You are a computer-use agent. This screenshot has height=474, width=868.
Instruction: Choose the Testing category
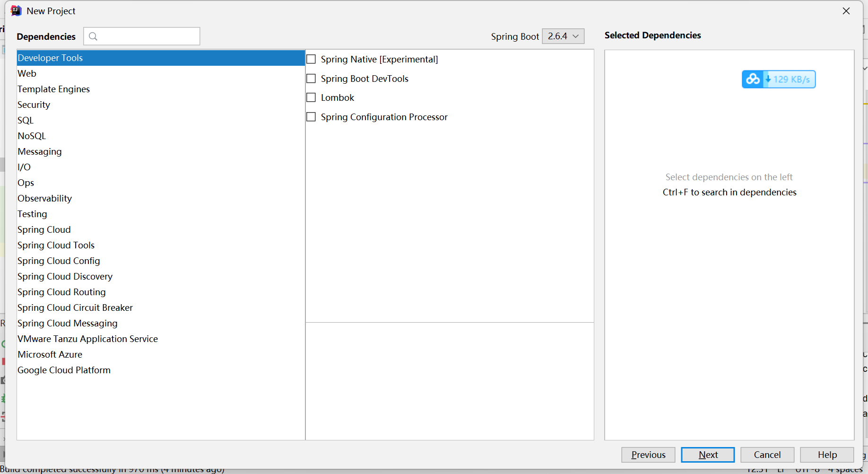coord(161,214)
